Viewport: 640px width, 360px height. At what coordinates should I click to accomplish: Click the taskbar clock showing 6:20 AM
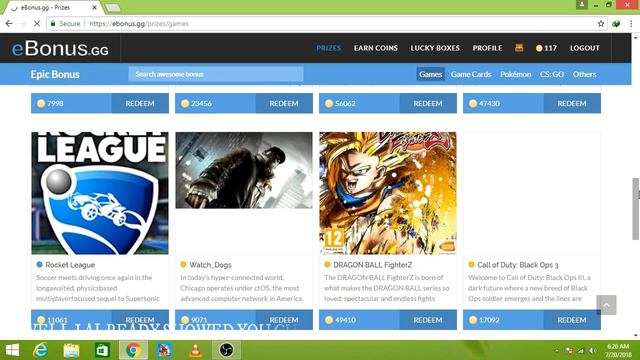[x=618, y=350]
